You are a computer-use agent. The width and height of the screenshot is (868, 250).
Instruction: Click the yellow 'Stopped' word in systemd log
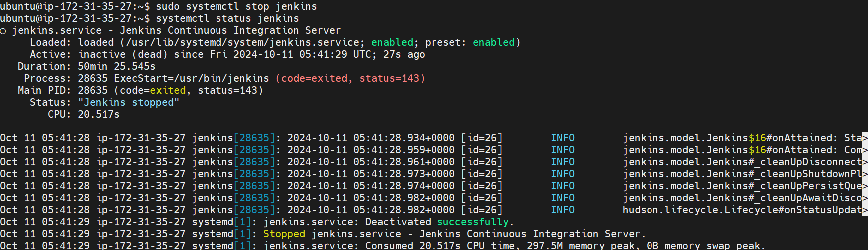tap(284, 234)
